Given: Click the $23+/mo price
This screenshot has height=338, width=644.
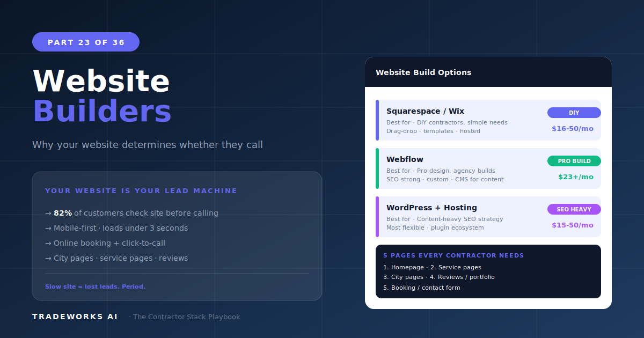Looking at the screenshot, I should point(576,177).
